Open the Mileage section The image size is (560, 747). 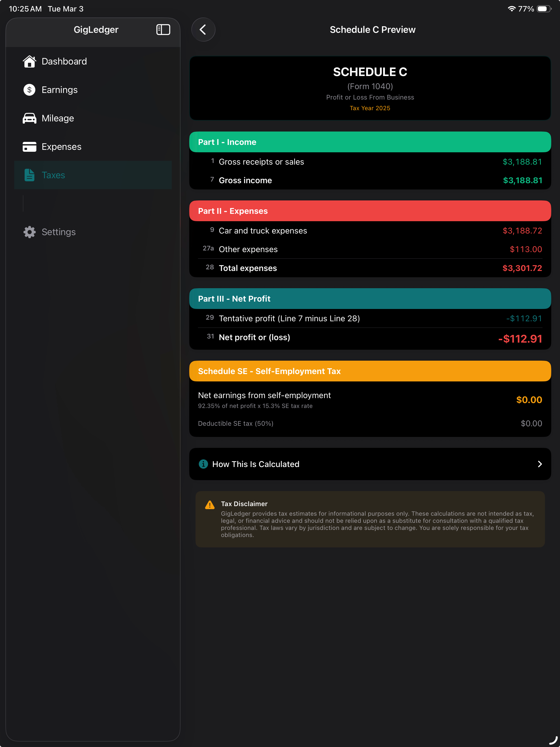[x=93, y=118]
